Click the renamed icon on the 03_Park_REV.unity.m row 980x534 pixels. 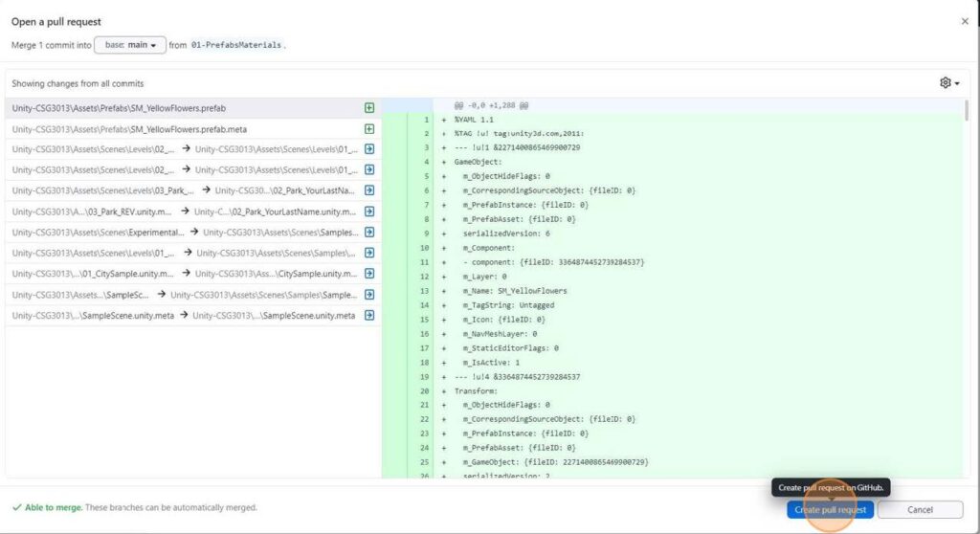point(369,211)
